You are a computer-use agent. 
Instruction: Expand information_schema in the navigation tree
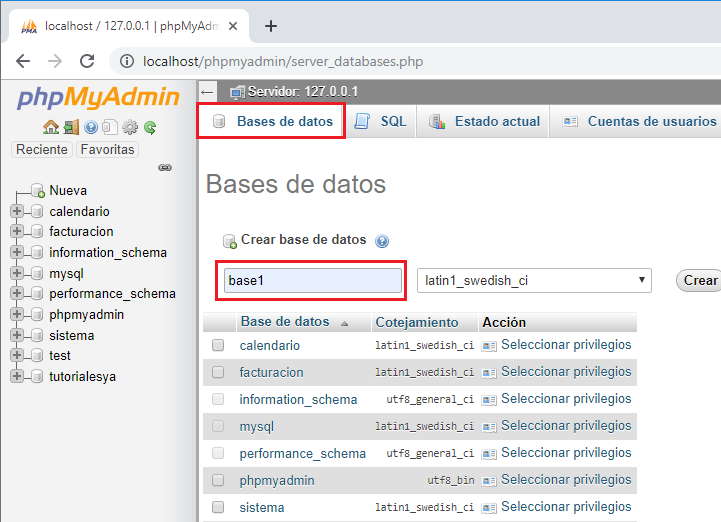coord(17,252)
